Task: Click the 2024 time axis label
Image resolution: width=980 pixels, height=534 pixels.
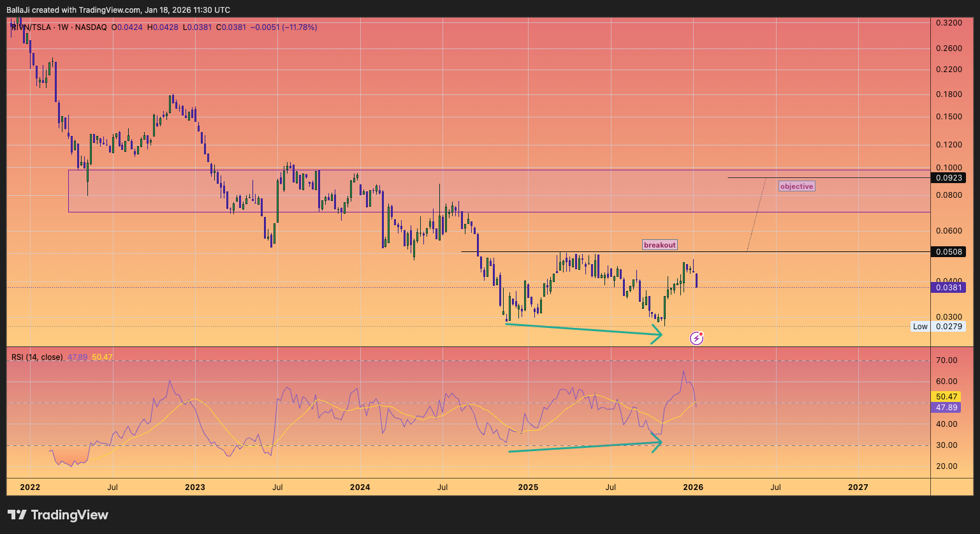Action: pyautogui.click(x=360, y=487)
